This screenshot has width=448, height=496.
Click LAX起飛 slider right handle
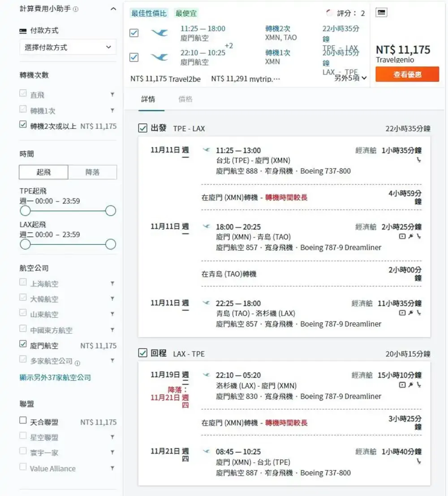pos(111,244)
